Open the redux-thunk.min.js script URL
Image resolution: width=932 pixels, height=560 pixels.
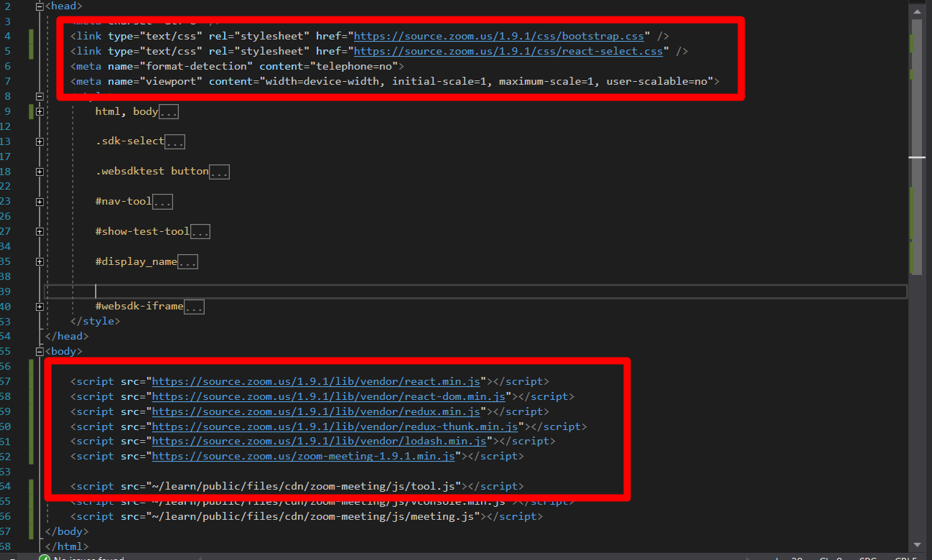(x=335, y=426)
